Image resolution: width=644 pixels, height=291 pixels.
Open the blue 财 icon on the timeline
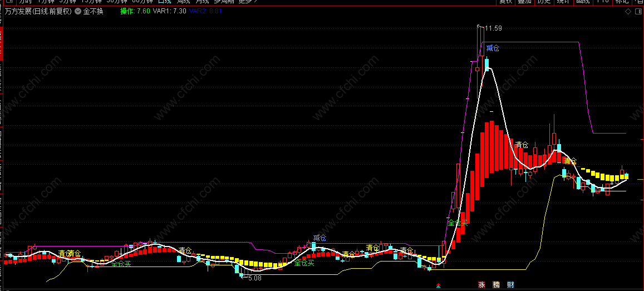pyautogui.click(x=510, y=284)
